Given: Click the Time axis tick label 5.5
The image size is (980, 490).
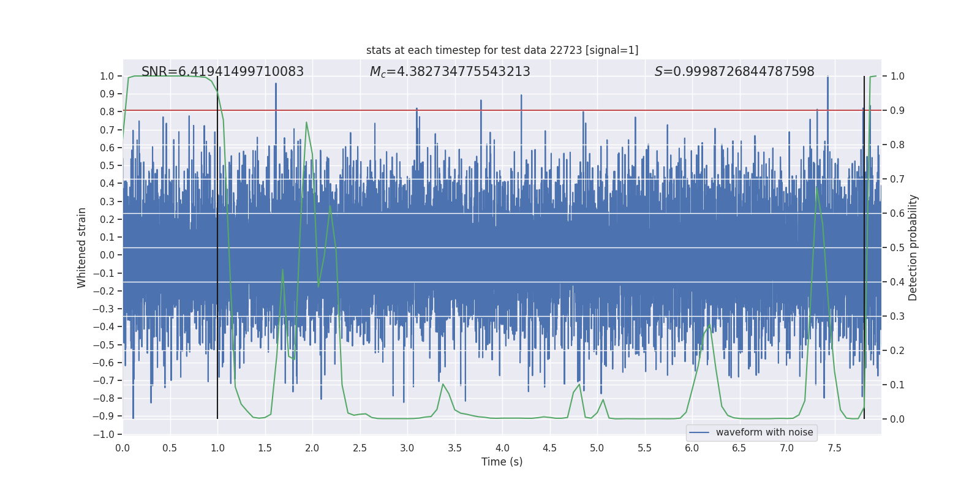Looking at the screenshot, I should (644, 448).
